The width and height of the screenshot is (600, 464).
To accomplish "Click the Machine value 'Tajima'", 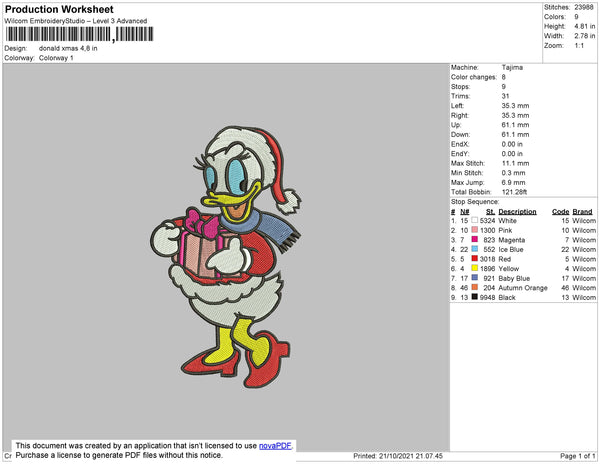I will 512,67.
